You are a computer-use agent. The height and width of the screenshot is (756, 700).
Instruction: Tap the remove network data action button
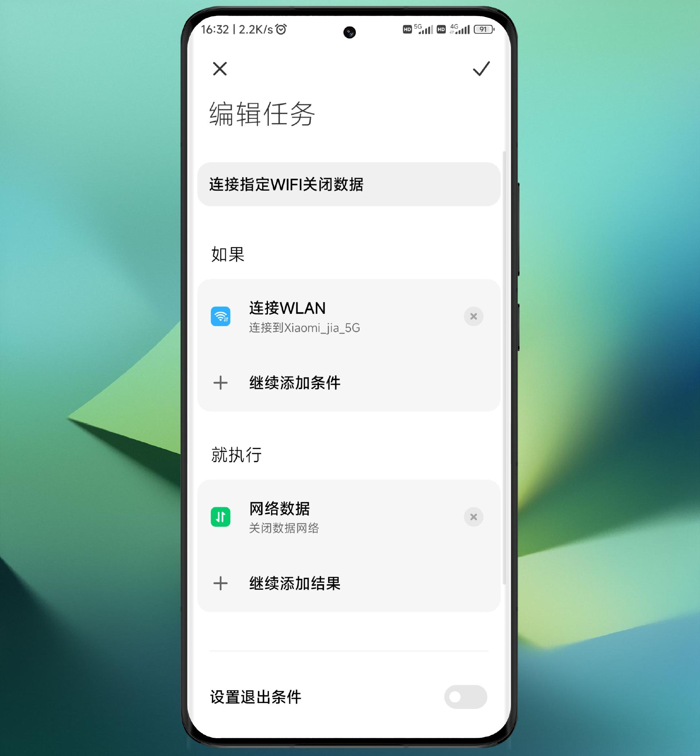pyautogui.click(x=474, y=516)
